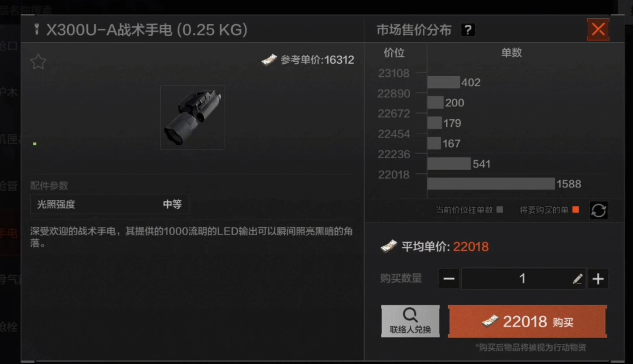Decrease purchase quantity with minus button
633x364 pixels.
[x=449, y=279]
